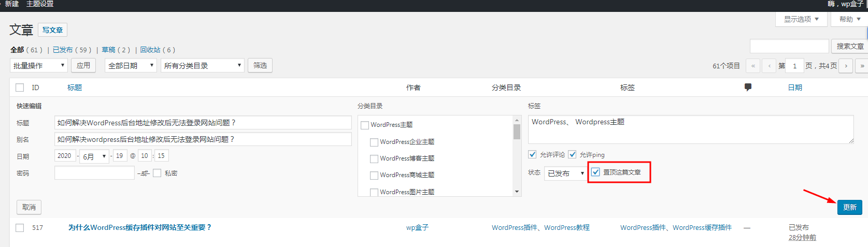Open the 批量操作 bulk actions dropdown
Viewport: 868px width, 247px height.
(39, 65)
